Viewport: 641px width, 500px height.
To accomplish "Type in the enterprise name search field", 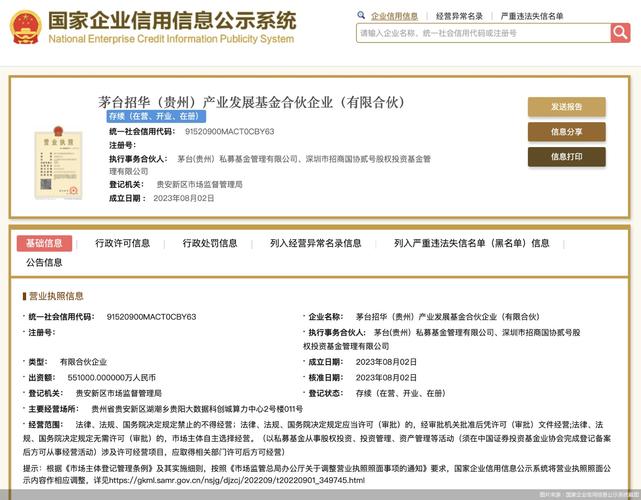I will click(x=482, y=33).
